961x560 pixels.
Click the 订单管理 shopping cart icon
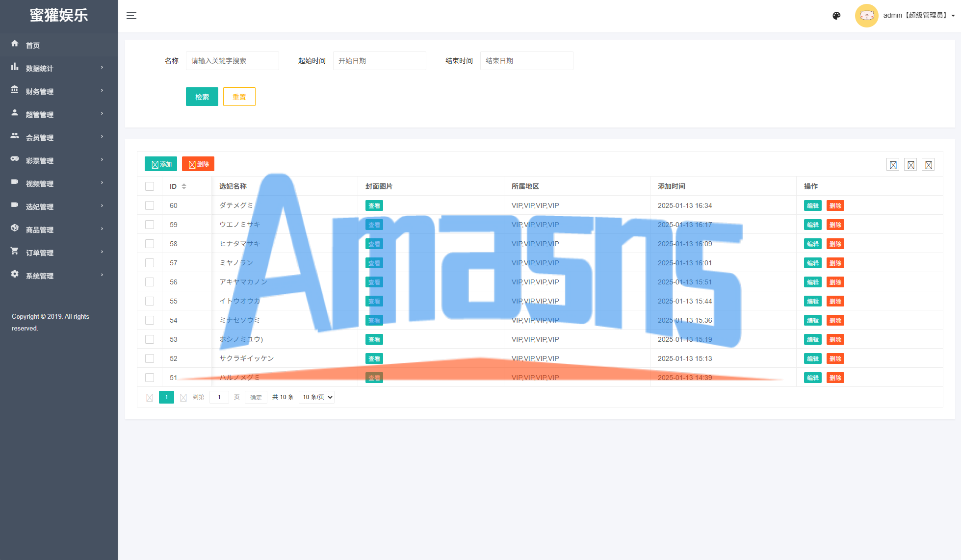(15, 251)
